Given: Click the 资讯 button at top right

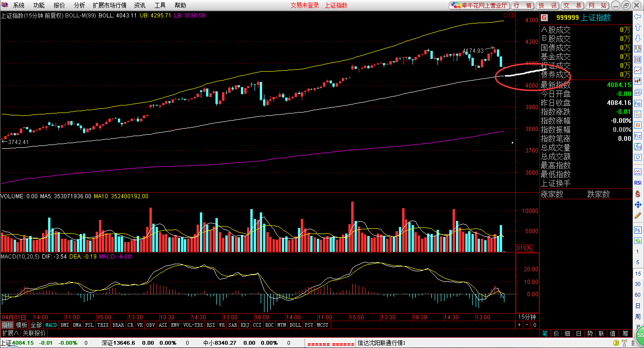Looking at the screenshot, I should pos(547,5).
